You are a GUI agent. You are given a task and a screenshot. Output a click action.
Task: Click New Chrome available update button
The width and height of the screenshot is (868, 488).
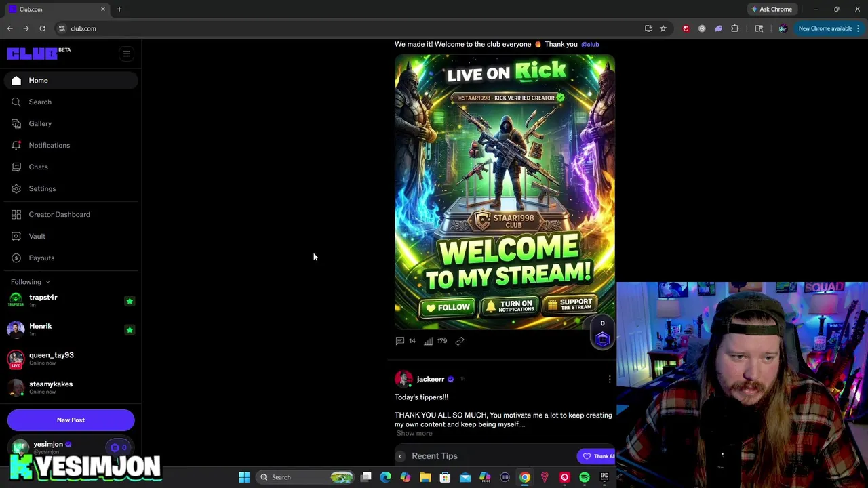point(829,28)
